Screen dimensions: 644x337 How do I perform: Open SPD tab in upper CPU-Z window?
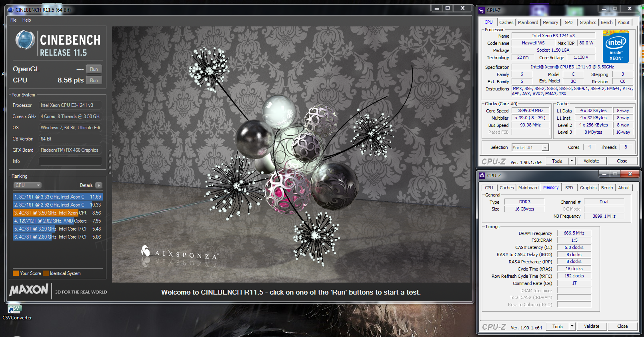pos(569,22)
